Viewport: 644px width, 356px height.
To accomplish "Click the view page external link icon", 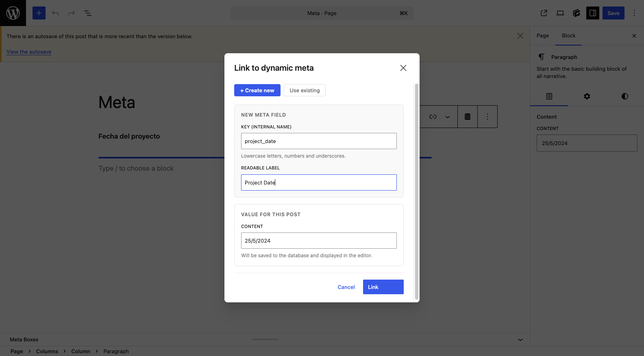I will (x=544, y=13).
